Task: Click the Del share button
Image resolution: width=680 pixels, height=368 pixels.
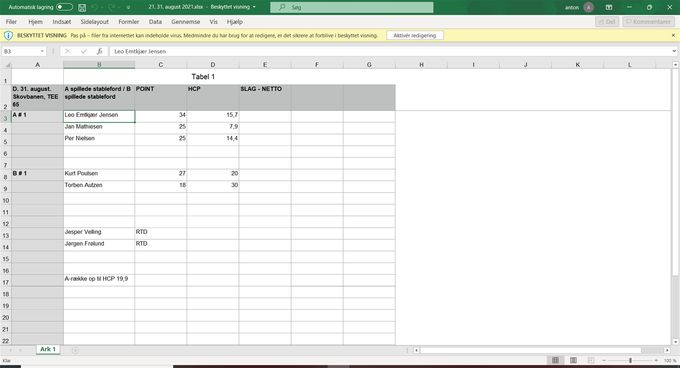Action: 607,22
